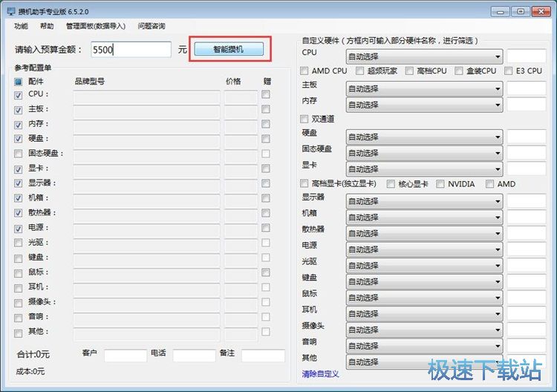Click the filter box beside custom CPU dropdown

click(527, 56)
